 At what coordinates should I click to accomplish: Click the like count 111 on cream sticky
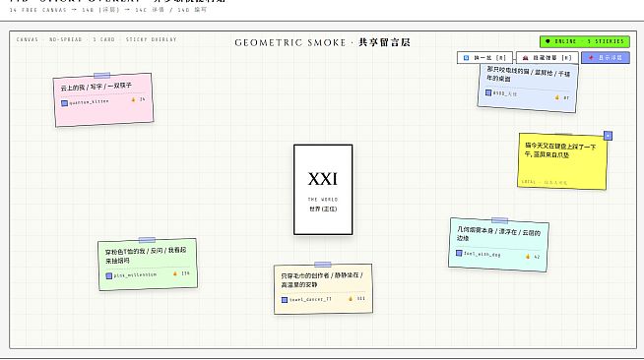point(360,299)
